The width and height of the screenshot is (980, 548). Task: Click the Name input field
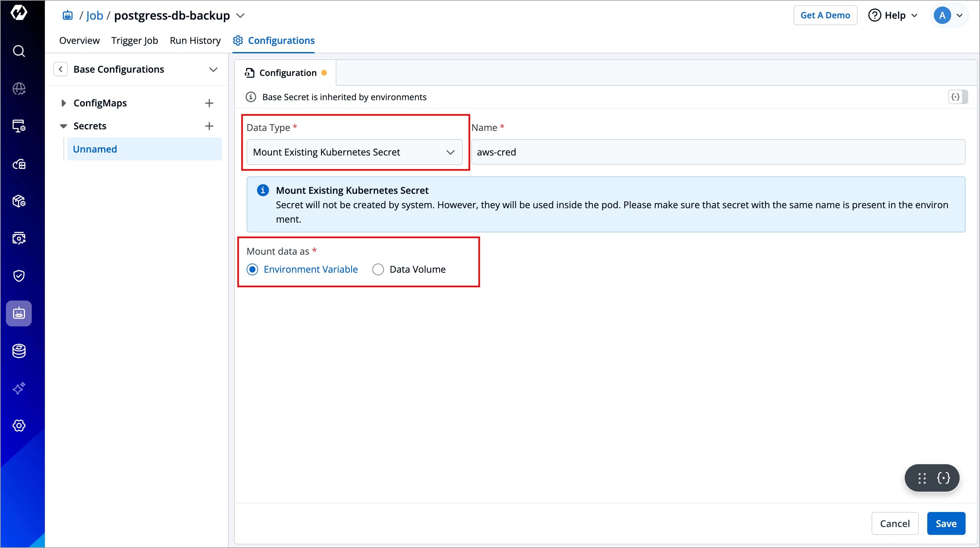[718, 152]
